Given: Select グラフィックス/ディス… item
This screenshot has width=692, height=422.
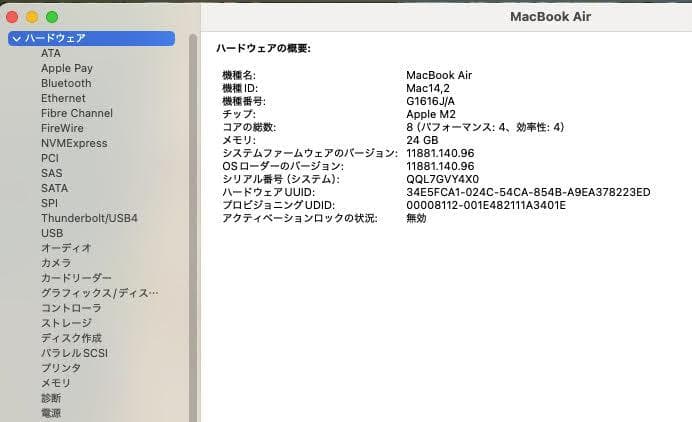Looking at the screenshot, I should pyautogui.click(x=100, y=293).
